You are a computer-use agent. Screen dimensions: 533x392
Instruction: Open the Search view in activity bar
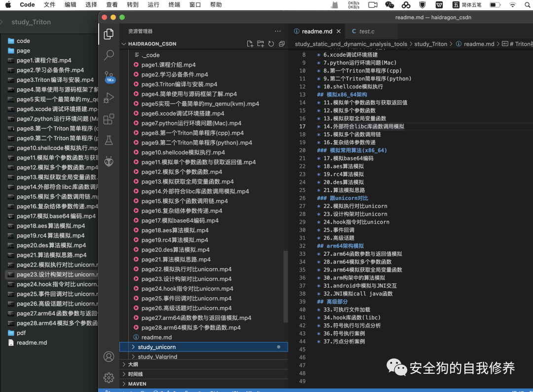pos(109,55)
